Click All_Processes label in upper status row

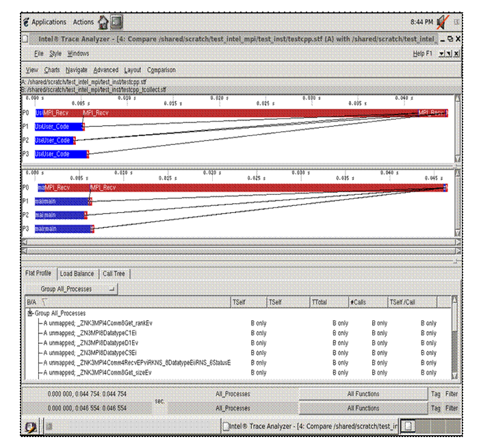click(x=233, y=394)
